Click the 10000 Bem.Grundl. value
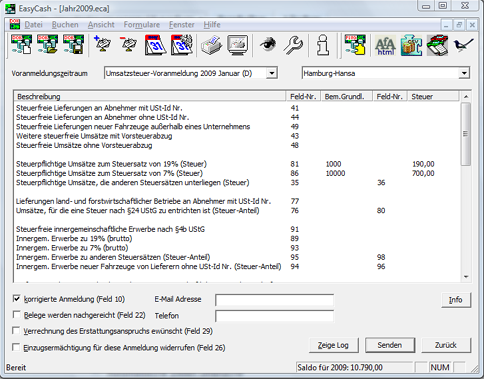 (335, 173)
